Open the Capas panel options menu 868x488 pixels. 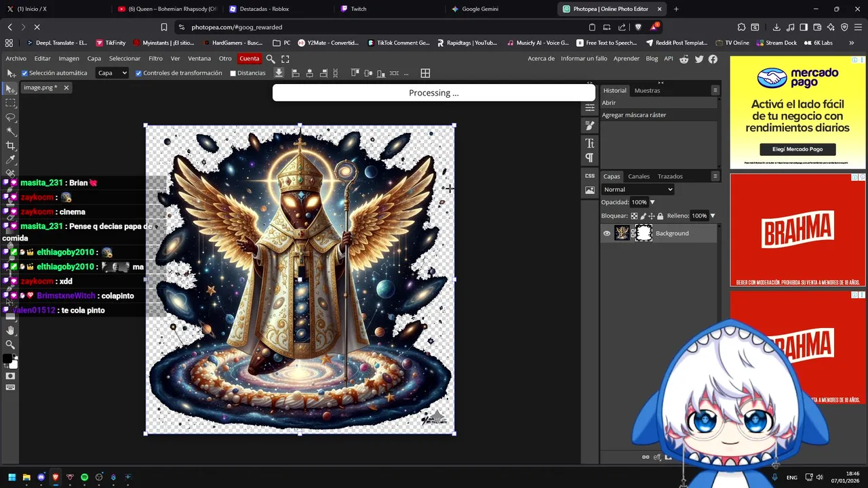point(715,176)
